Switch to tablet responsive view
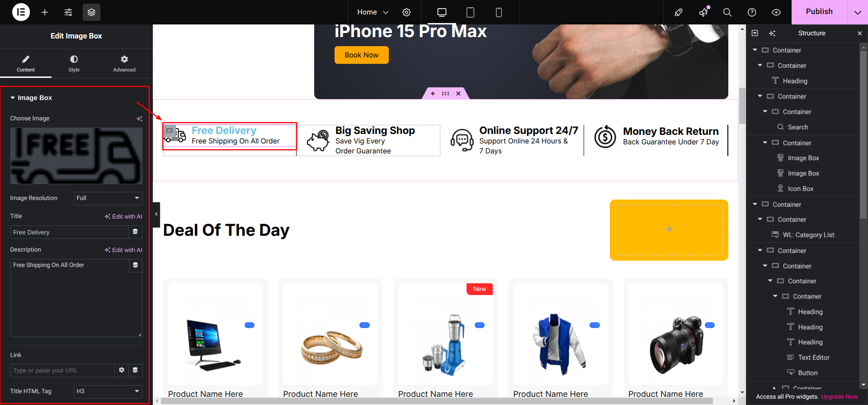The width and height of the screenshot is (868, 405). [470, 12]
